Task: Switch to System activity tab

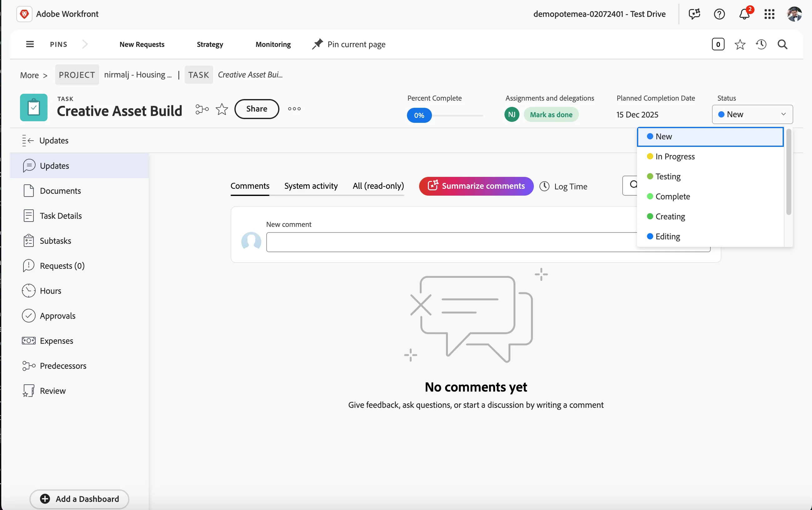Action: pyautogui.click(x=311, y=186)
